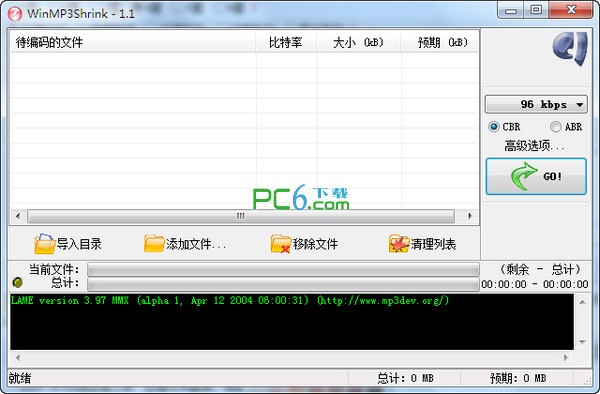Open the 96 kbps bitrate dropdown

536,104
